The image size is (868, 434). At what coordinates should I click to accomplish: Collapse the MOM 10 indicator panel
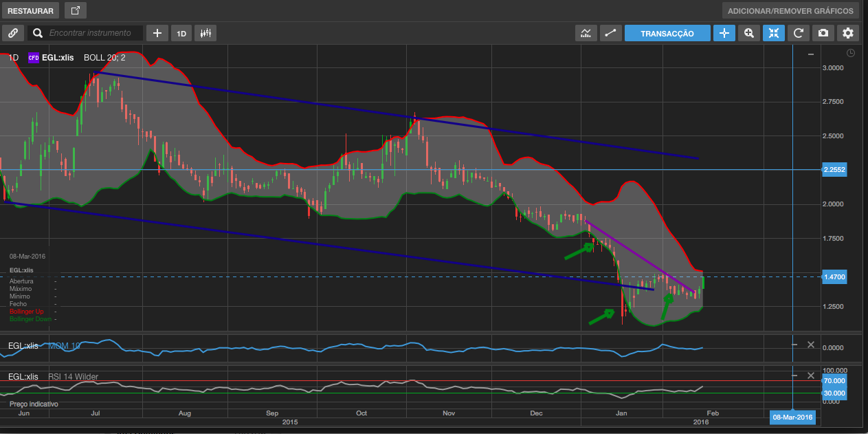tap(794, 345)
